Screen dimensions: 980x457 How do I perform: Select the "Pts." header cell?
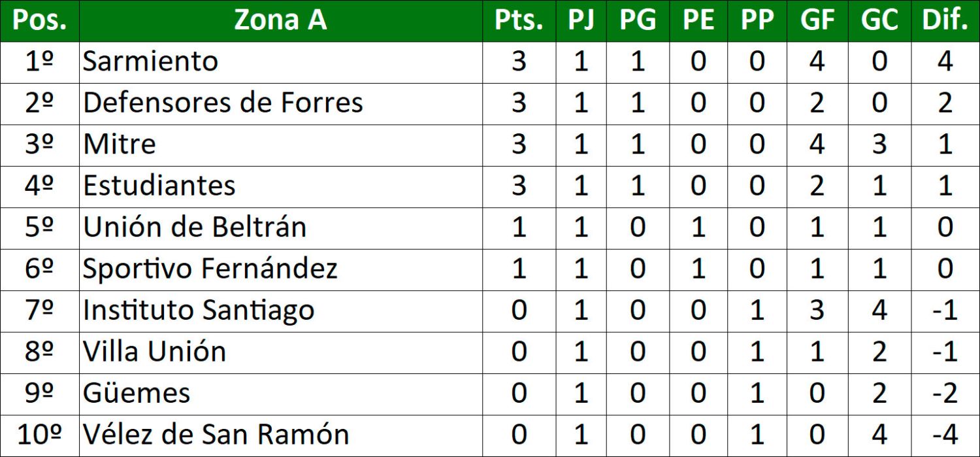[x=519, y=21]
